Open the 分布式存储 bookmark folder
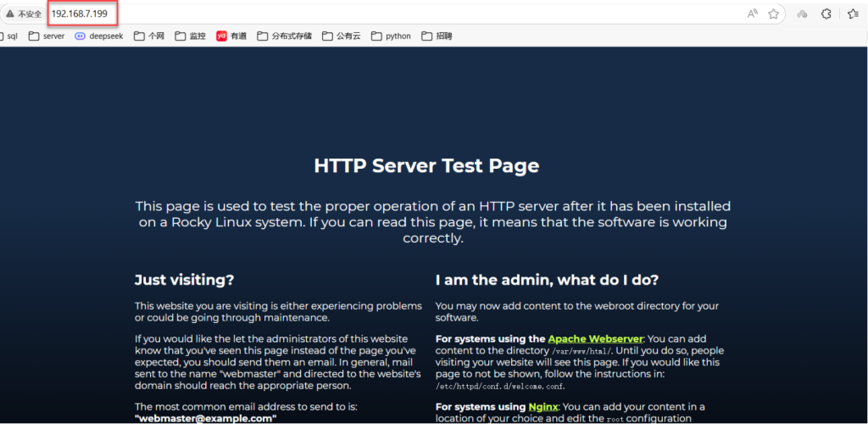This screenshot has width=868, height=424. pyautogui.click(x=284, y=36)
